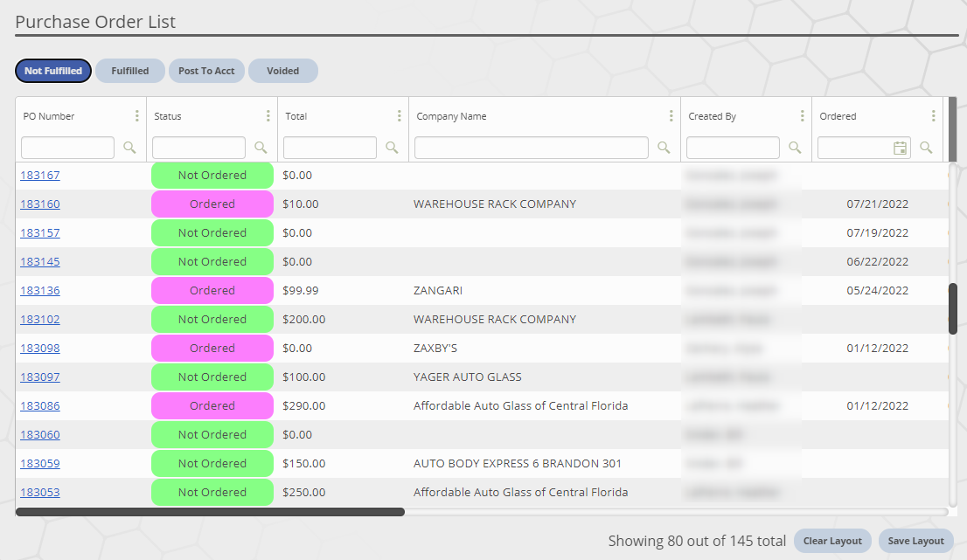This screenshot has width=967, height=560.
Task: Click company name ZAXBY'S
Action: click(435, 348)
